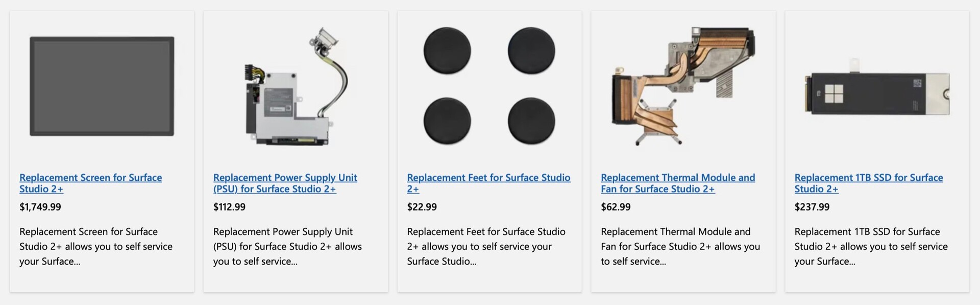Click the $1,749.99 price
The height and width of the screenshot is (305, 980).
click(40, 207)
